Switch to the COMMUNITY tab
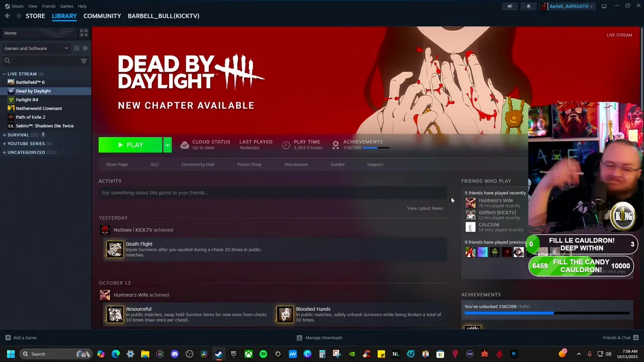 click(102, 16)
